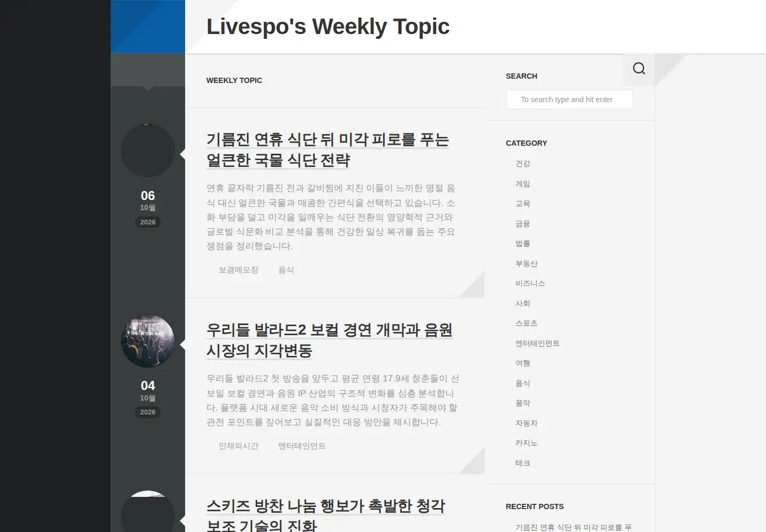Open the Livespo's Weekly Topic site title

pos(328,27)
